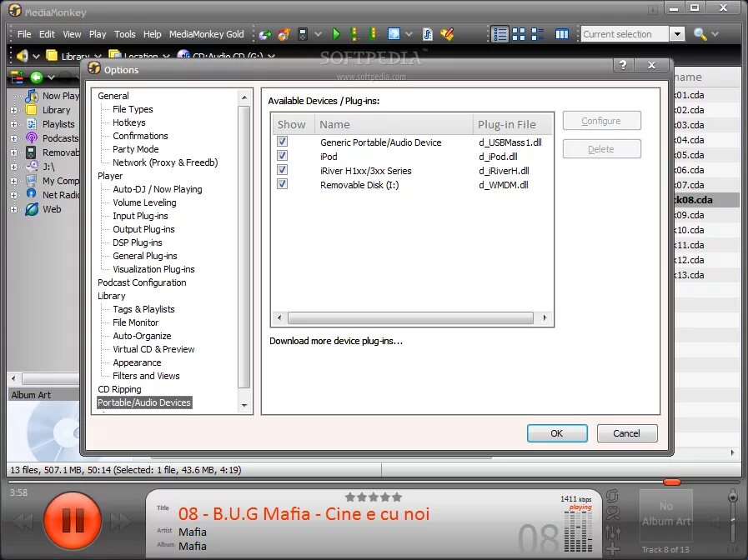Uncheck Generic Portable/Audio Device show checkbox
The image size is (748, 560).
pyautogui.click(x=283, y=141)
